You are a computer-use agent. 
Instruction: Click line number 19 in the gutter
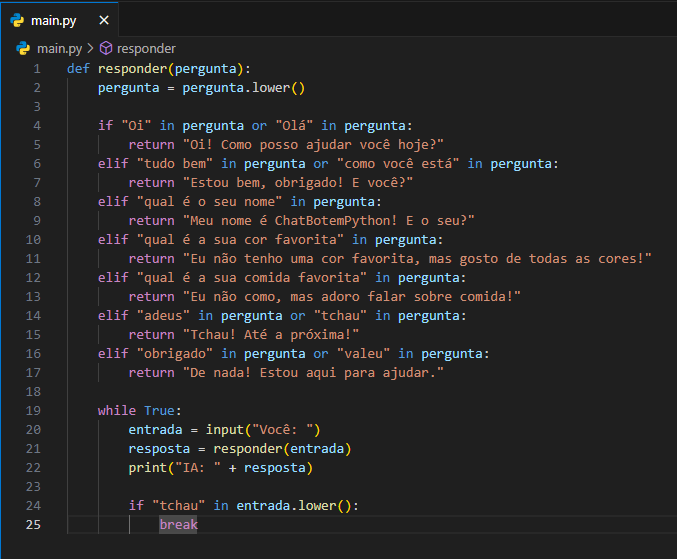33,411
